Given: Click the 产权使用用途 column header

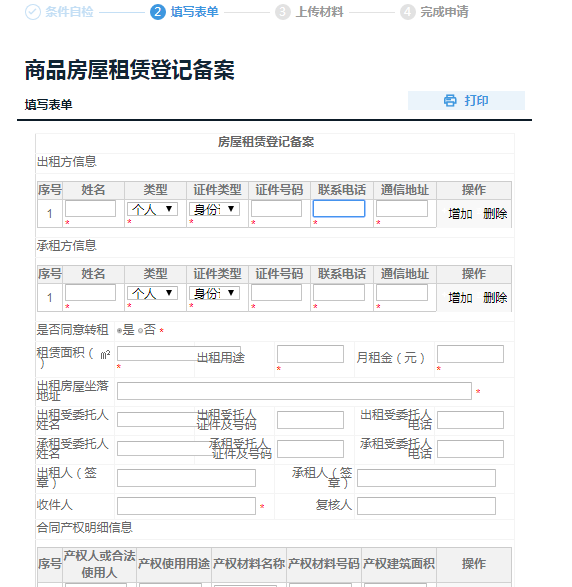Looking at the screenshot, I should pyautogui.click(x=174, y=564).
